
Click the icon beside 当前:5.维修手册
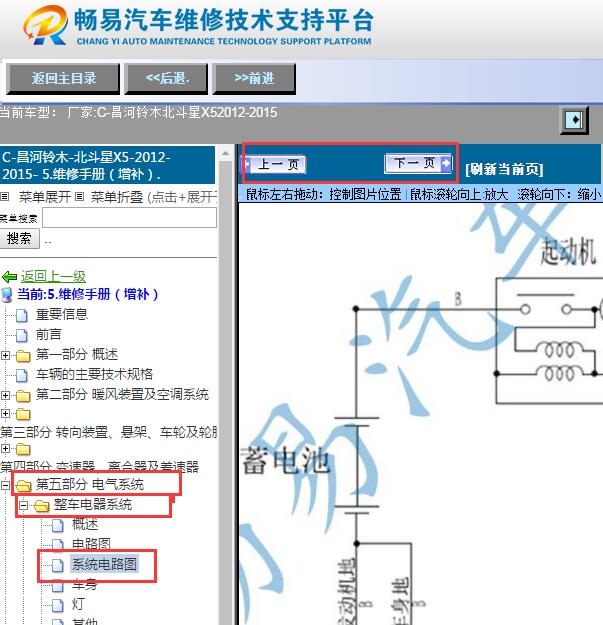7,295
